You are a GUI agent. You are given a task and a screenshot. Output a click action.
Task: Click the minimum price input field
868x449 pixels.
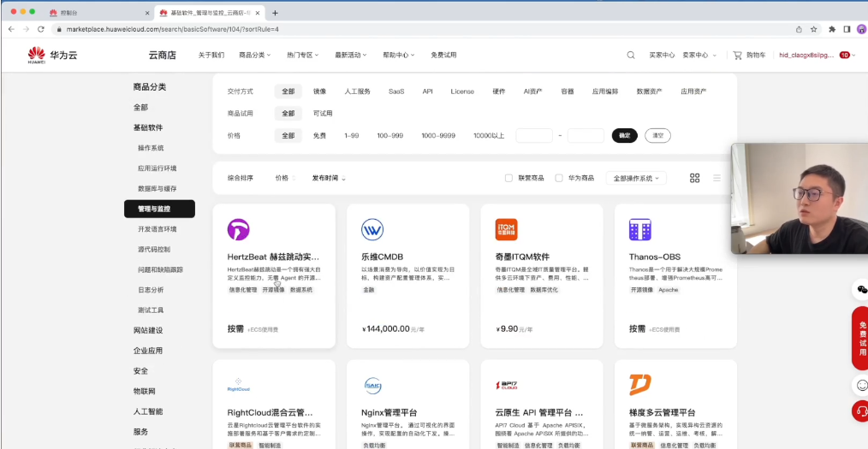(x=534, y=135)
